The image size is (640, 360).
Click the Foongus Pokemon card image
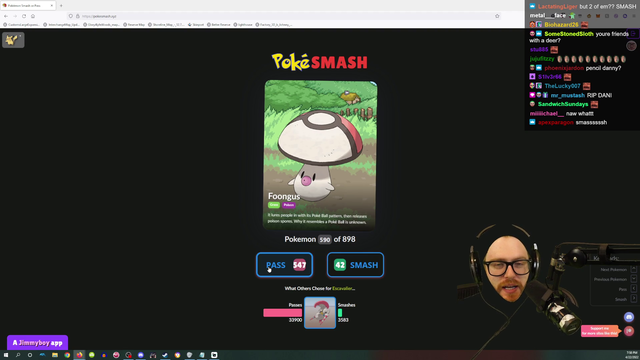pyautogui.click(x=320, y=155)
